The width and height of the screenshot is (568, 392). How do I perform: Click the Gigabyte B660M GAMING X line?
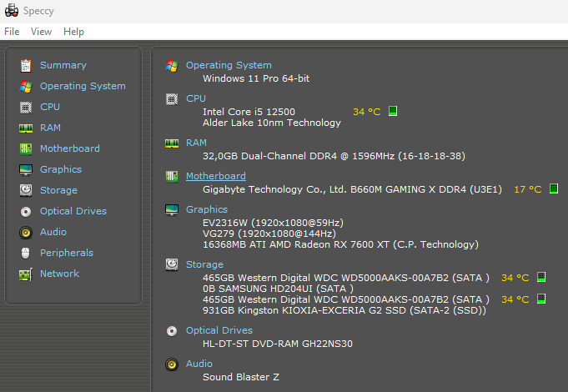point(353,189)
